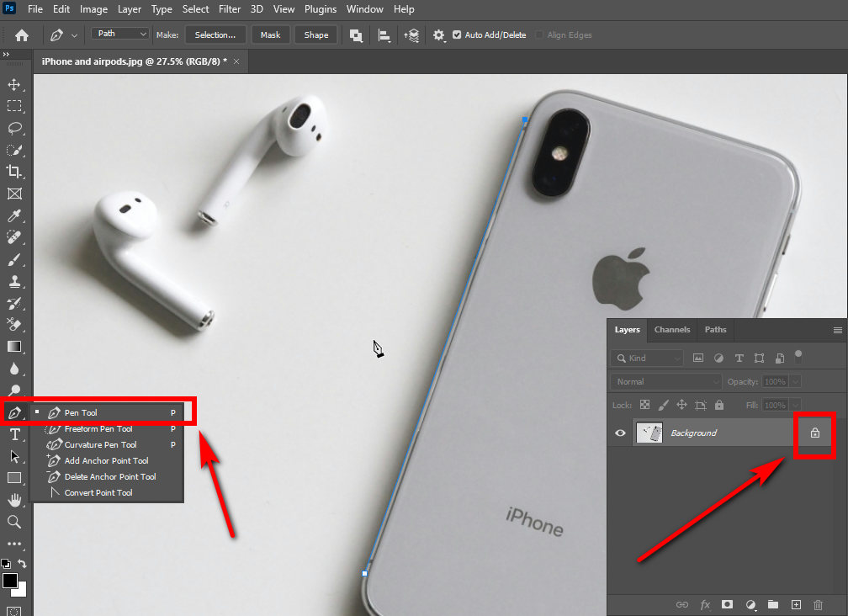Hide the Background layer with eye icon
Image resolution: width=848 pixels, height=616 pixels.
pyautogui.click(x=621, y=433)
